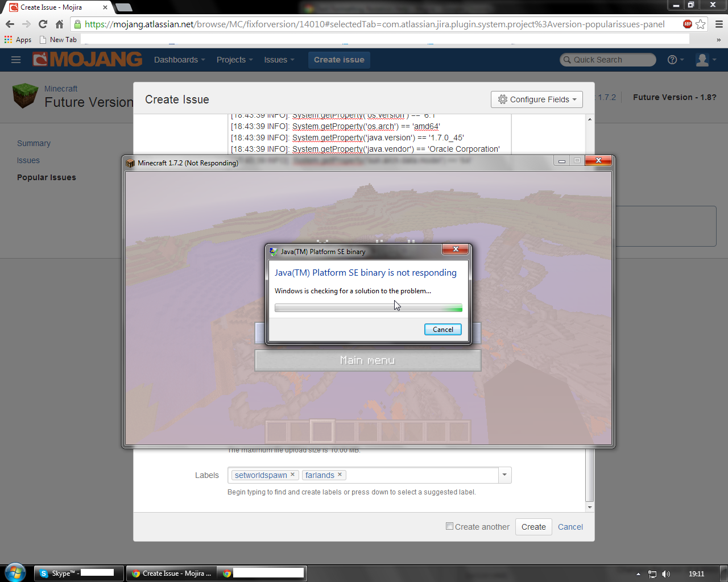Expand the Dashboards menu
Image resolution: width=728 pixels, height=582 pixels.
coord(179,60)
